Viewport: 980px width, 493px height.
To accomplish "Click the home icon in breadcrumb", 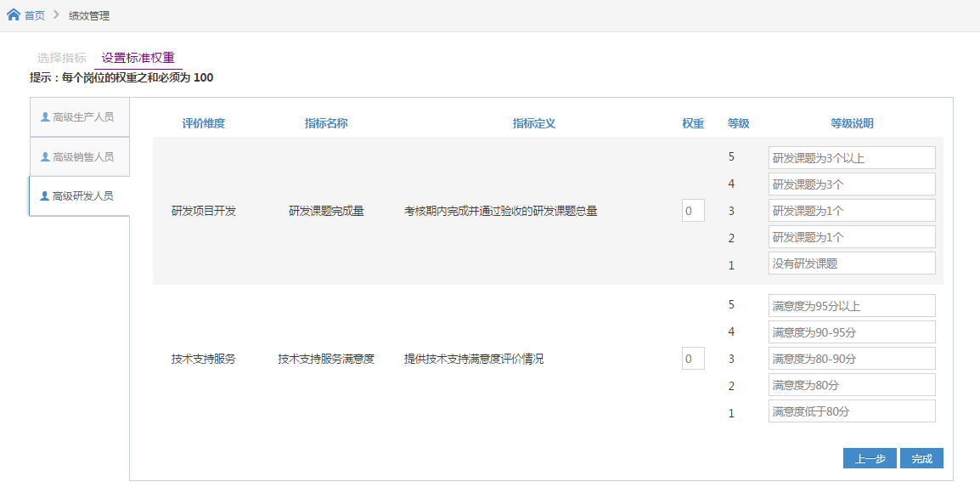I will pyautogui.click(x=13, y=14).
